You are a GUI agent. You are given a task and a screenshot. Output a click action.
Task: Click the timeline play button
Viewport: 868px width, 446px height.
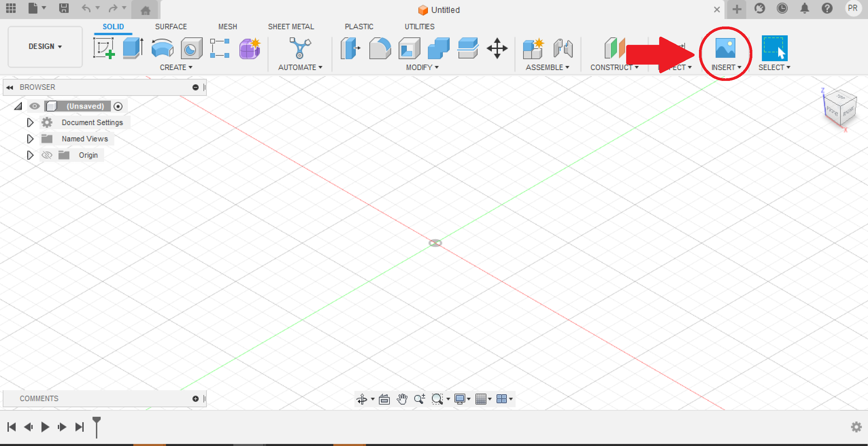coord(45,427)
